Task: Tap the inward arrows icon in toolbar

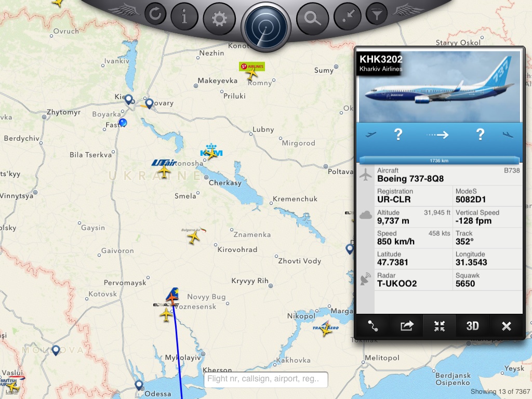Action: point(348,16)
